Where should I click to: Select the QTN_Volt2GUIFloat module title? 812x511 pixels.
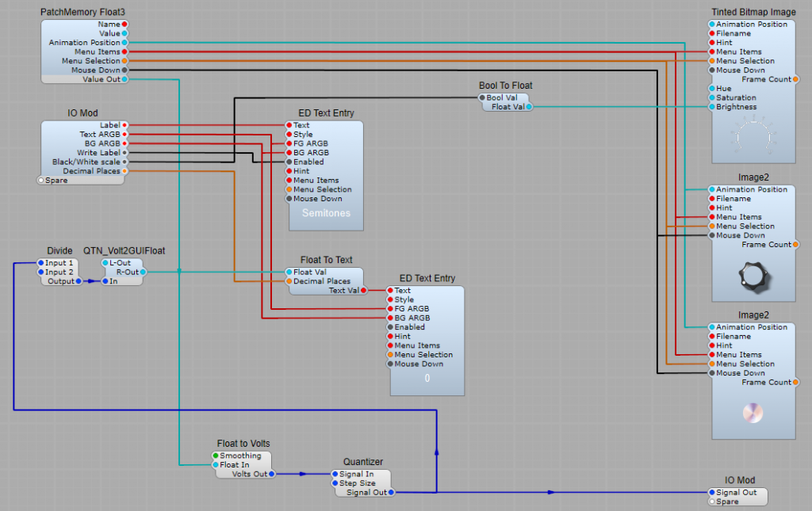pyautogui.click(x=124, y=250)
